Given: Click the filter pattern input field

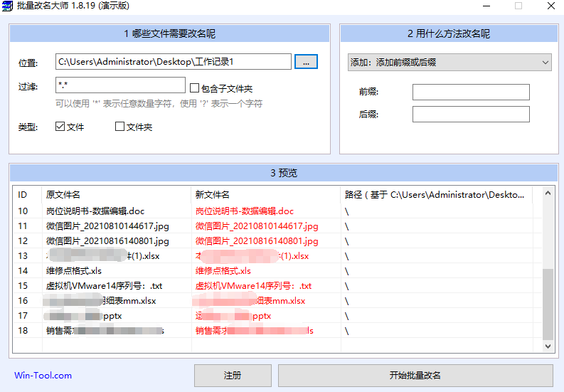Looking at the screenshot, I should (x=120, y=85).
